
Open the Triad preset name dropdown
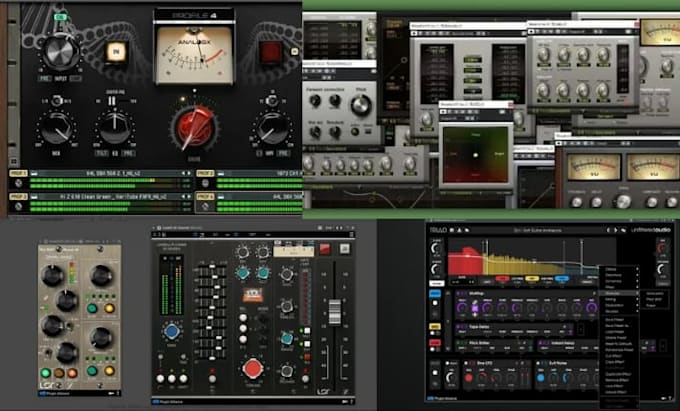(x=537, y=230)
